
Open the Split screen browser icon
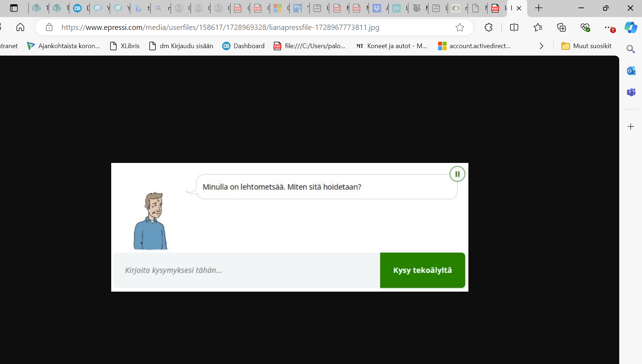[x=514, y=27]
